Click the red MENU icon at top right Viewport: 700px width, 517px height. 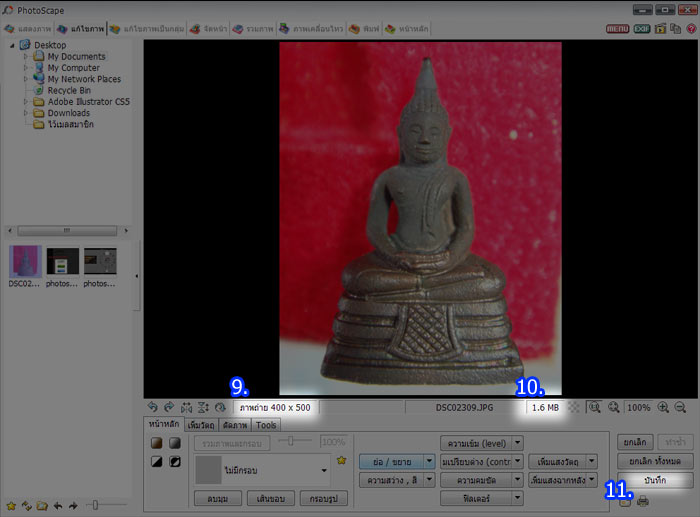click(618, 29)
